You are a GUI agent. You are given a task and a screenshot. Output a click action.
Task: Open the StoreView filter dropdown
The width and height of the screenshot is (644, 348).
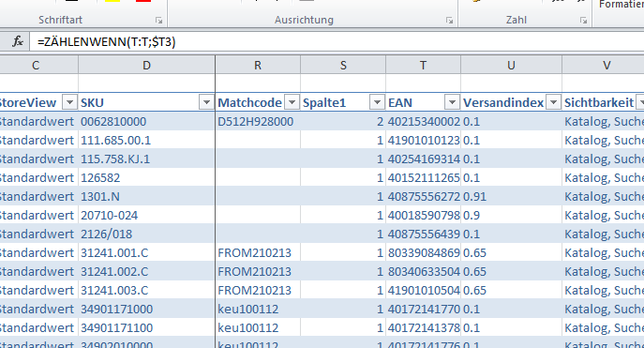pyautogui.click(x=69, y=102)
